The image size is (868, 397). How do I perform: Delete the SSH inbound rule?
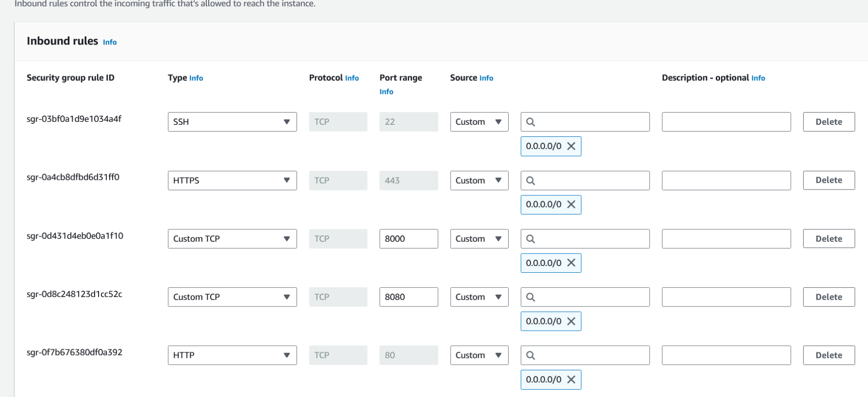pyautogui.click(x=828, y=122)
